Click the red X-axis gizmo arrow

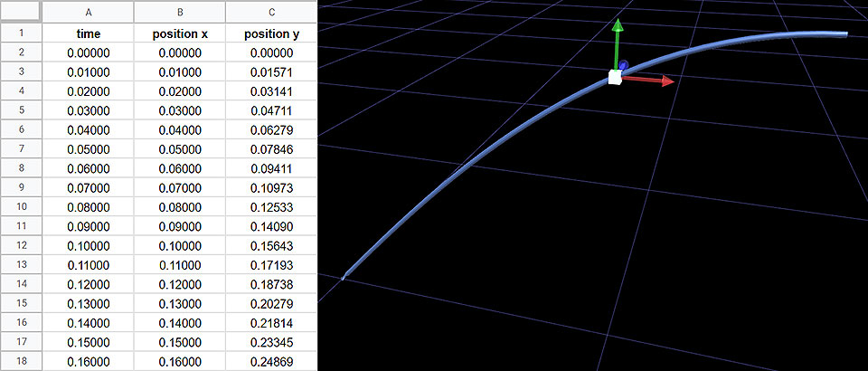pyautogui.click(x=647, y=81)
